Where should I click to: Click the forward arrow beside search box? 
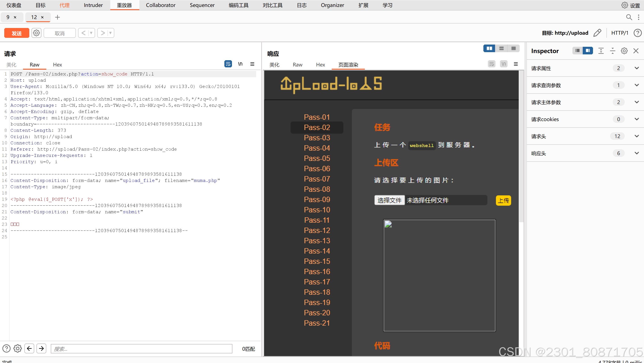42,348
